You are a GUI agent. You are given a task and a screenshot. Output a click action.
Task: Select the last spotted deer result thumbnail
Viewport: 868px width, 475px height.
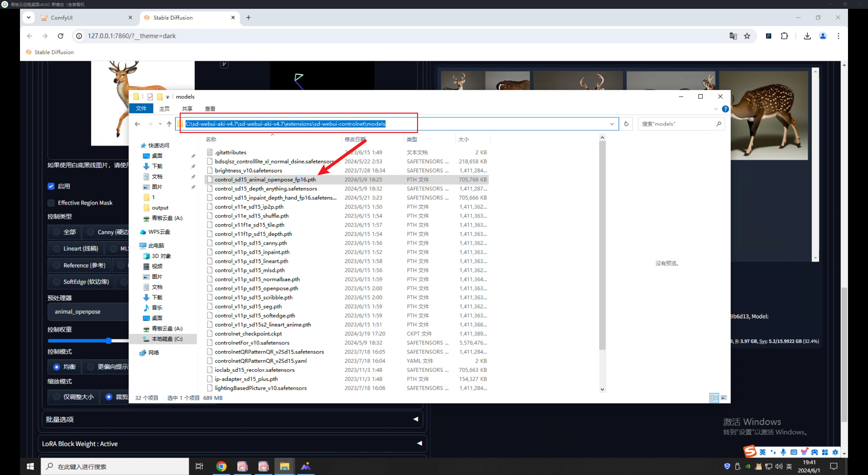point(764,115)
